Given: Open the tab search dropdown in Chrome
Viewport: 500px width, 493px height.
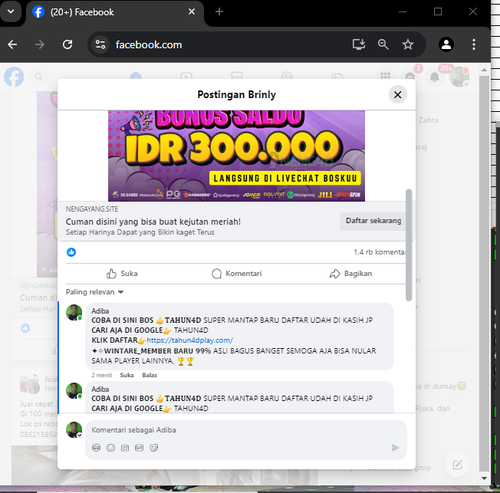Looking at the screenshot, I should [x=11, y=12].
